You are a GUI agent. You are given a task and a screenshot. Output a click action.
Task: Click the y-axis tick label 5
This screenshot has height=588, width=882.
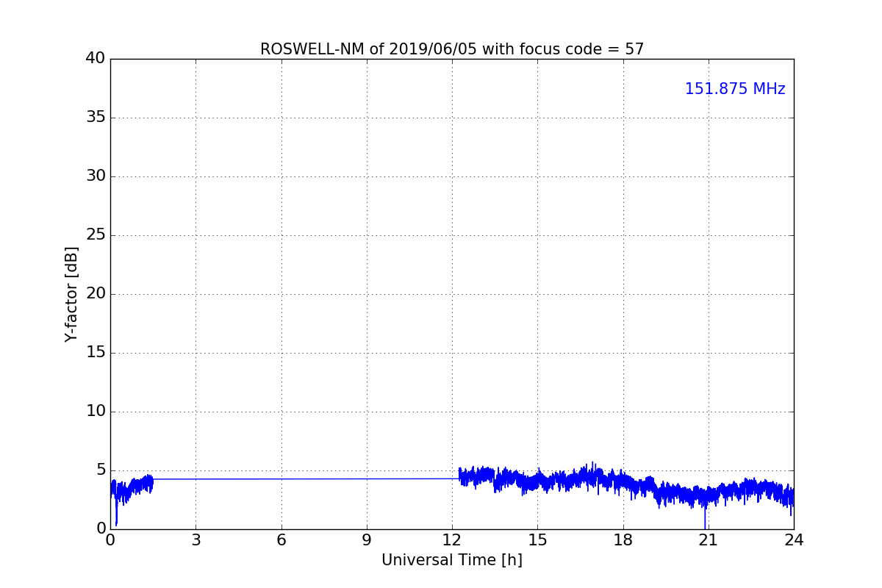pyautogui.click(x=101, y=470)
